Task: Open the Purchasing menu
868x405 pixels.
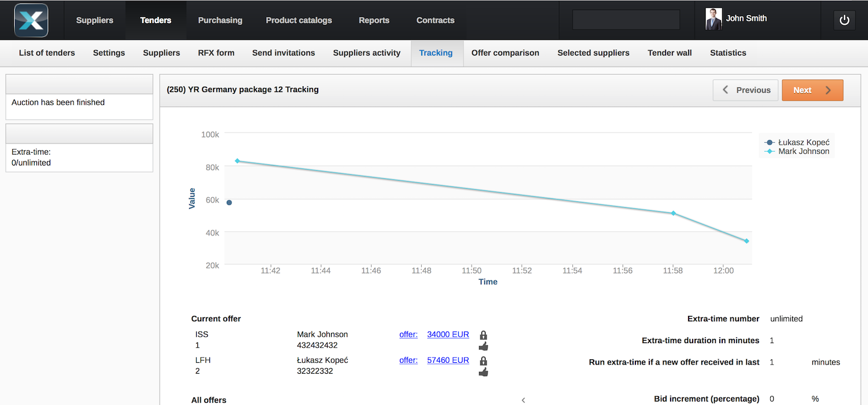Action: tap(220, 20)
